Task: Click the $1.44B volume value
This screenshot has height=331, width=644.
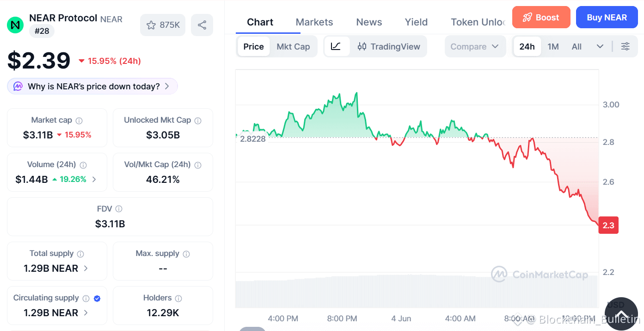Action: click(31, 180)
